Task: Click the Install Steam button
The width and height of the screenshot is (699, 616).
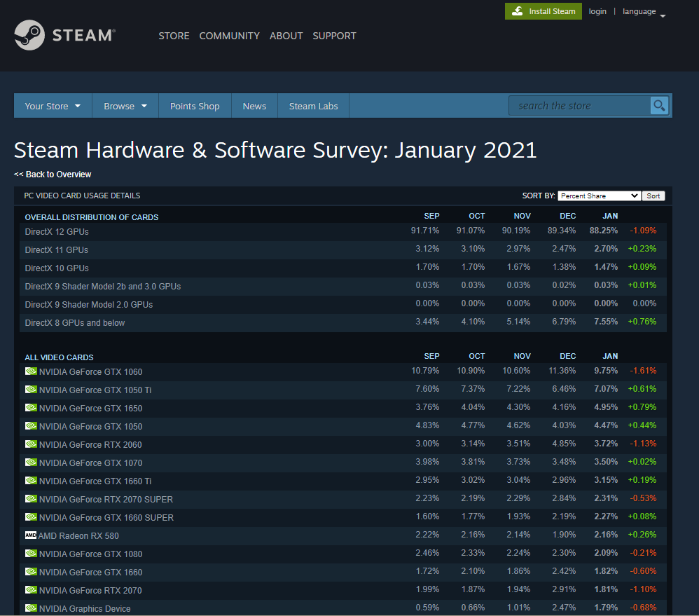Action: tap(544, 11)
